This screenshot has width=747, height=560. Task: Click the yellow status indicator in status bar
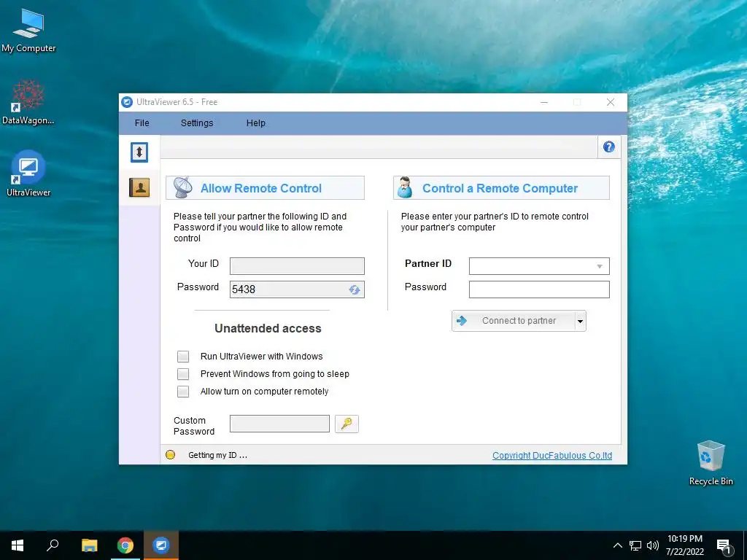coord(170,455)
